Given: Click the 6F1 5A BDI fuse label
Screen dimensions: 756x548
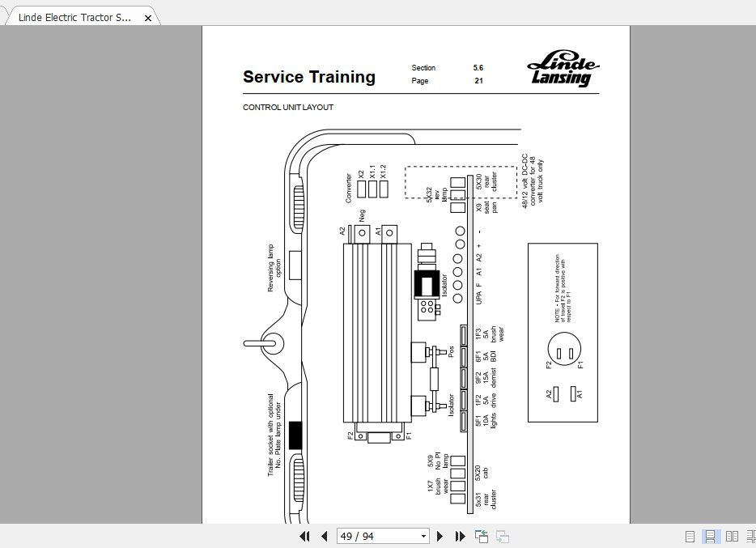Looking at the screenshot, I should (x=486, y=357).
